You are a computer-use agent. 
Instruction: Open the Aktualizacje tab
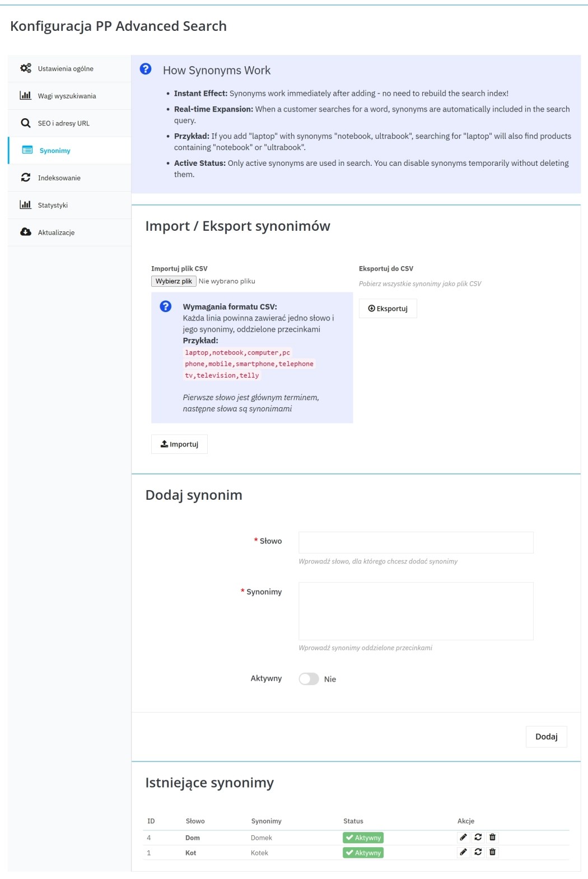pyautogui.click(x=69, y=232)
